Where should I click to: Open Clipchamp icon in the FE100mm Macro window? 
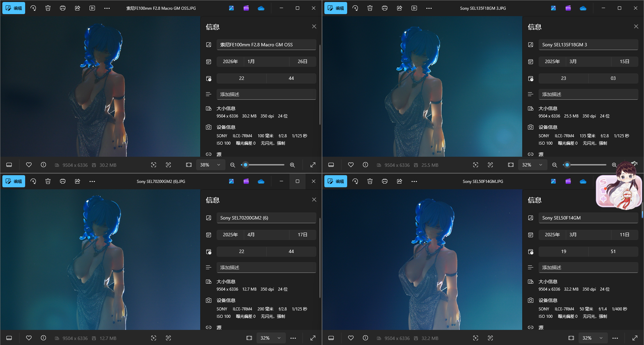coord(246,8)
